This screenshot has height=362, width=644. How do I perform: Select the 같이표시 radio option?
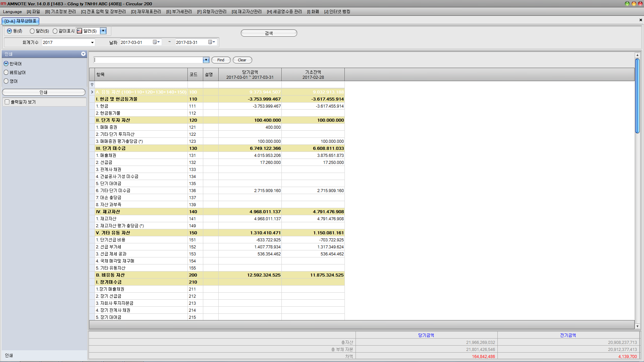click(55, 31)
